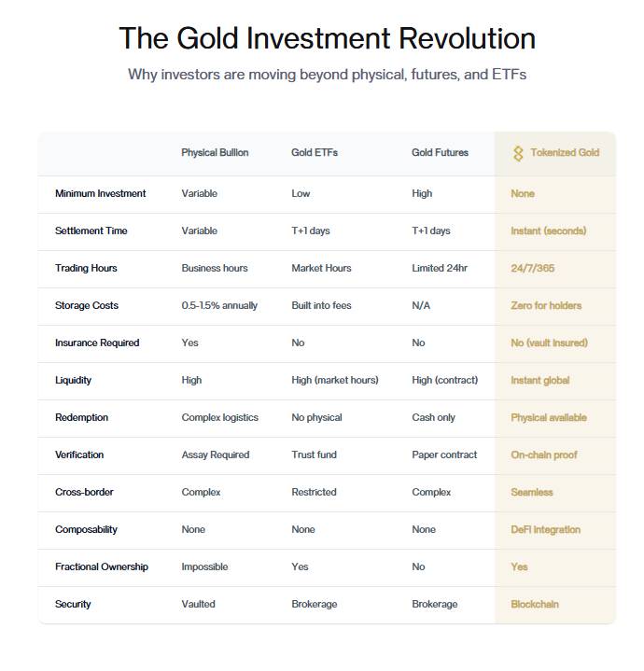Click "The Gold Investment Revolution" heading
Viewport: 644px width, 671px height.
point(327,38)
